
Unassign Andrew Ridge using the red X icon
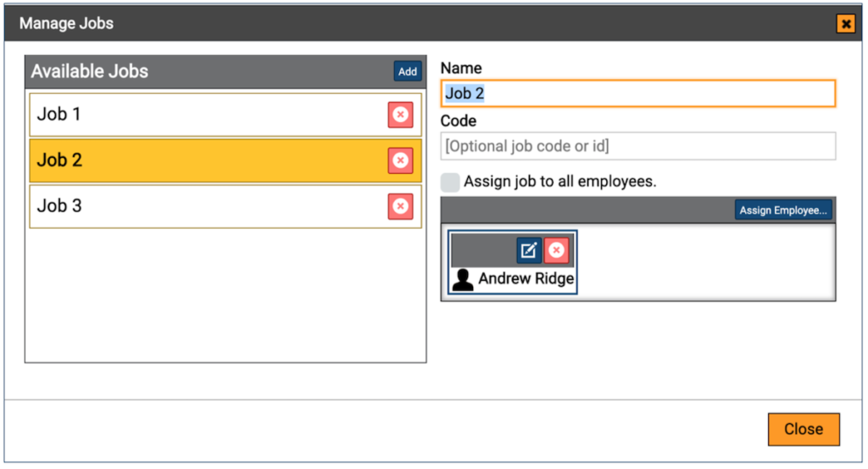(x=556, y=250)
